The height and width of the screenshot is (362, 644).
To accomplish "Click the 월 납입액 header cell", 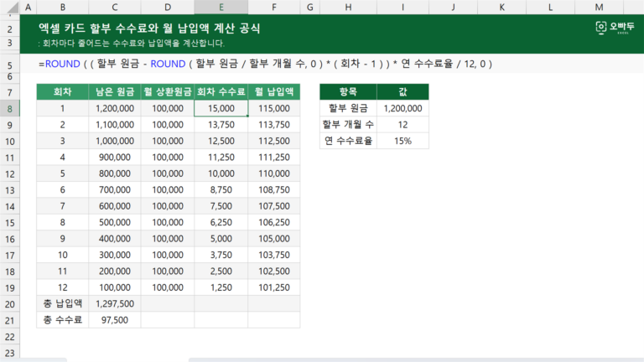I will coord(274,92).
